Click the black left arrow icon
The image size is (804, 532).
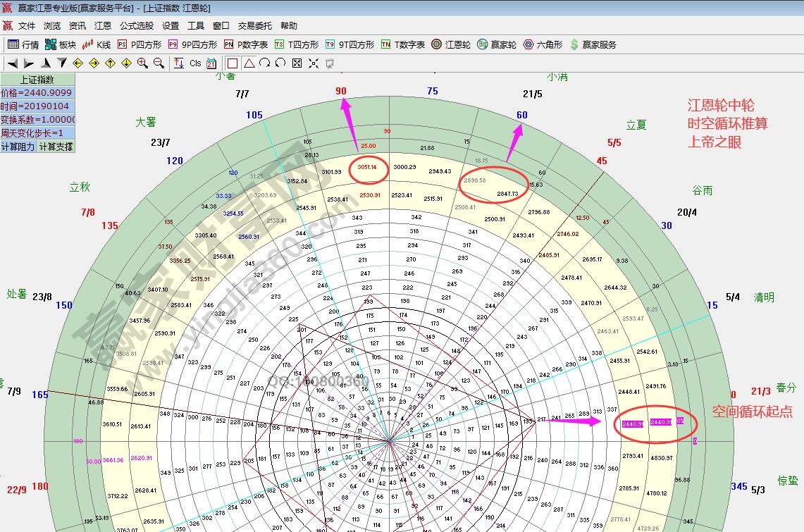[x=12, y=63]
